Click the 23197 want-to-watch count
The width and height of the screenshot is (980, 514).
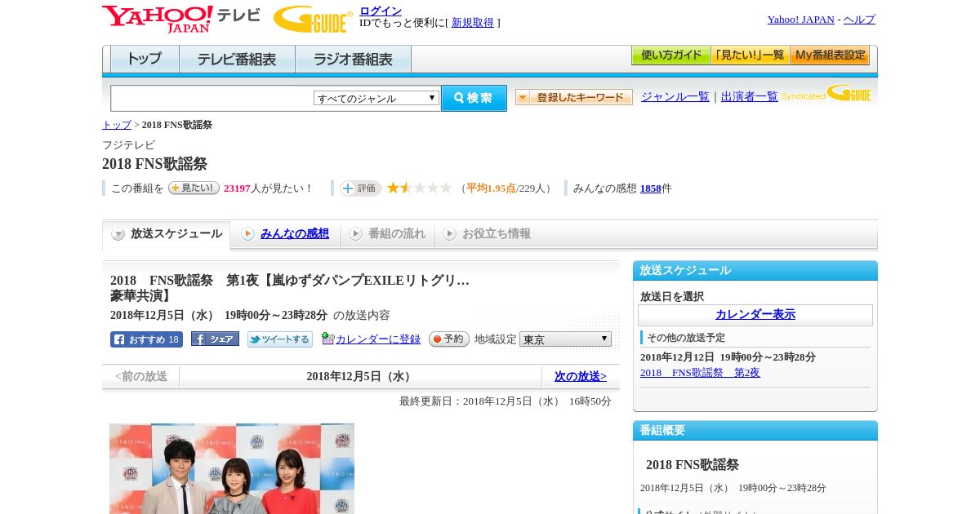click(237, 188)
